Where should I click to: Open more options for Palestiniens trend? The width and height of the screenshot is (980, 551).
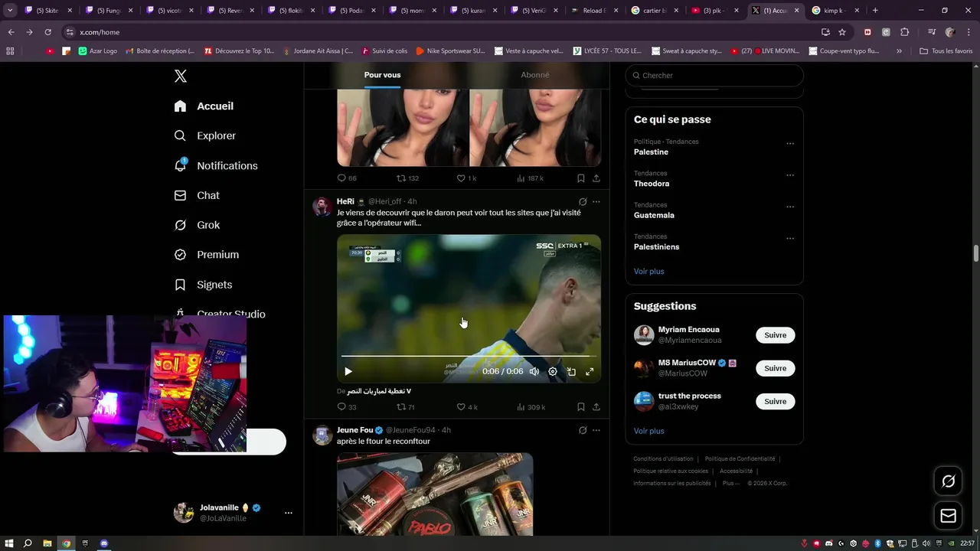click(790, 239)
